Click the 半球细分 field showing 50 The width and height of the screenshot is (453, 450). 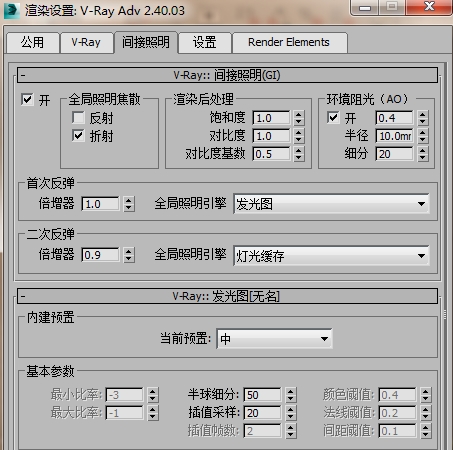pos(262,395)
